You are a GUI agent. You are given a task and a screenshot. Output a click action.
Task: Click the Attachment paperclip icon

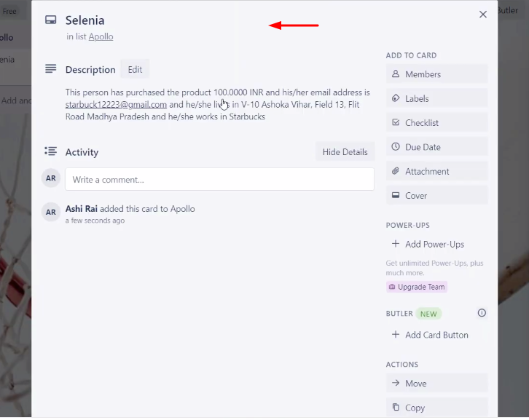[396, 171]
